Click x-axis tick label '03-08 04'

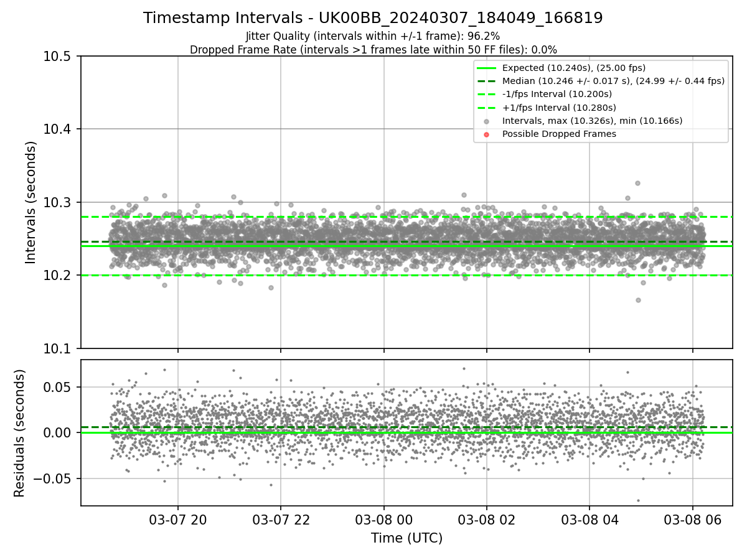(x=590, y=520)
